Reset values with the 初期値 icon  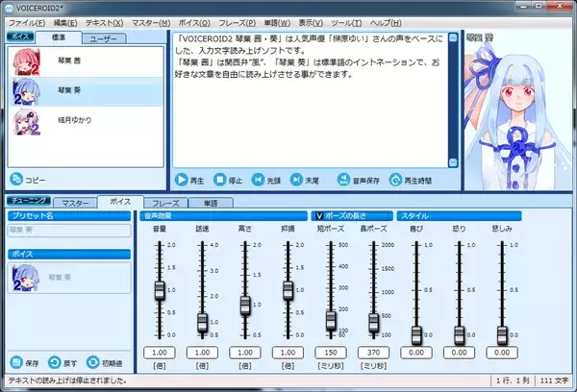point(92,362)
